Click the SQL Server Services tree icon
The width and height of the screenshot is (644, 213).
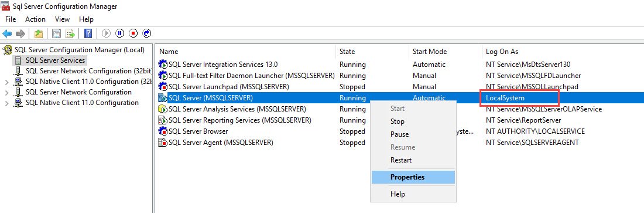point(18,60)
